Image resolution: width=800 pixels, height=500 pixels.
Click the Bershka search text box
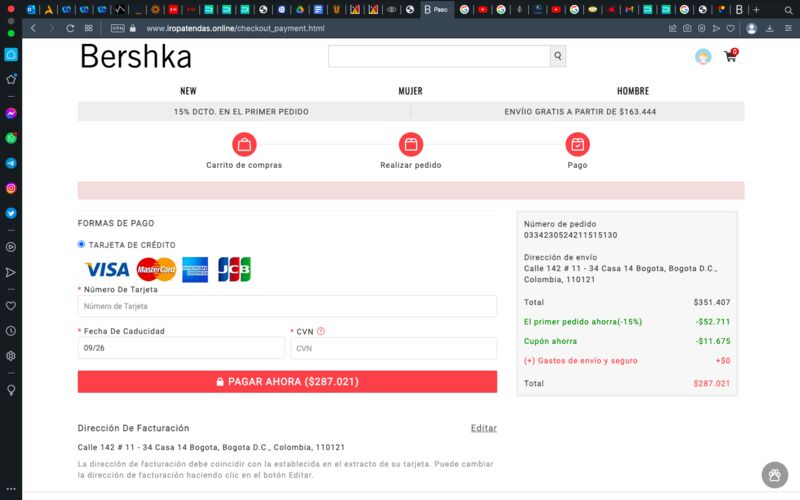(439, 56)
